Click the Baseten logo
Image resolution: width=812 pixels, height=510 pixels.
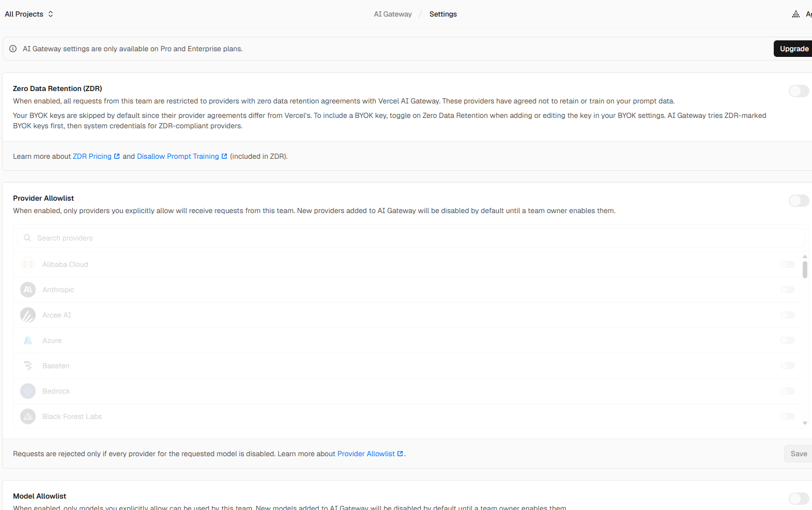click(28, 366)
